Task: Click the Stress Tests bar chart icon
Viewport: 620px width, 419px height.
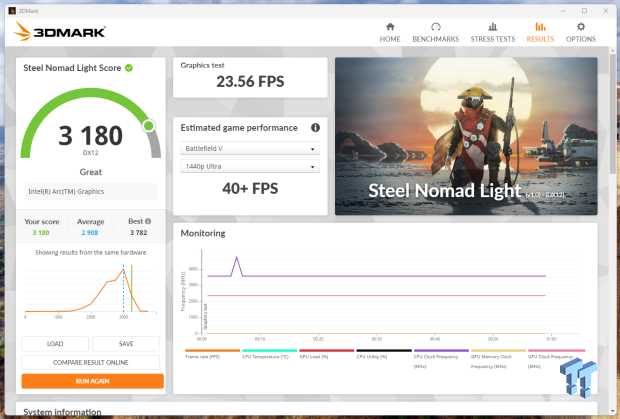Action: point(492,26)
